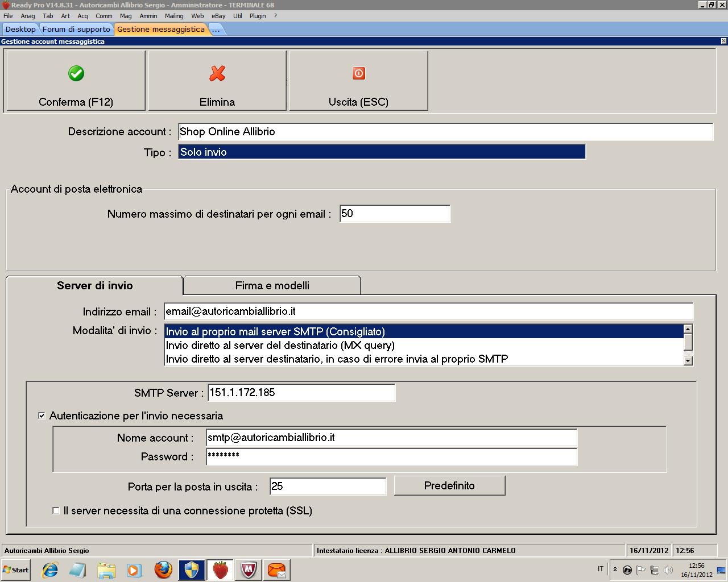Click the Indirizzo email field
Image resolution: width=728 pixels, height=582 pixels.
(428, 311)
